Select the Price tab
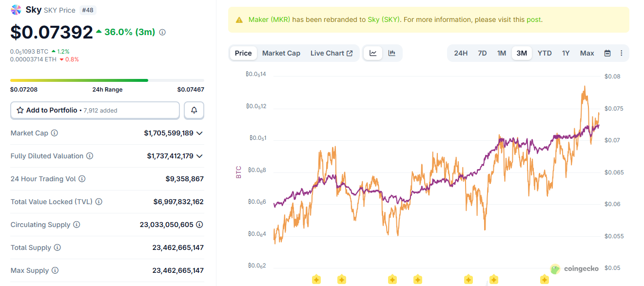Viewport: 644px width, 286px height. 243,53
